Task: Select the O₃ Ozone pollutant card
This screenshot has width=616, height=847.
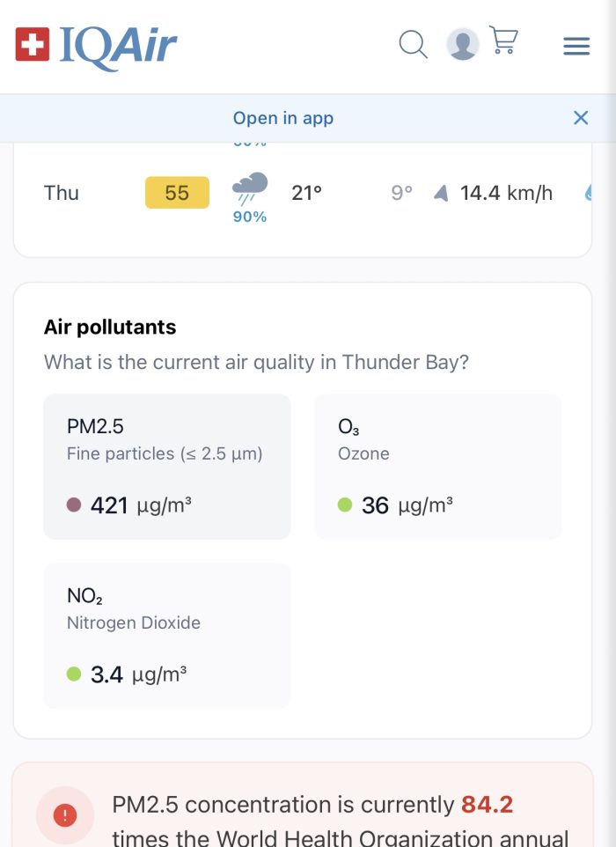Action: click(438, 467)
